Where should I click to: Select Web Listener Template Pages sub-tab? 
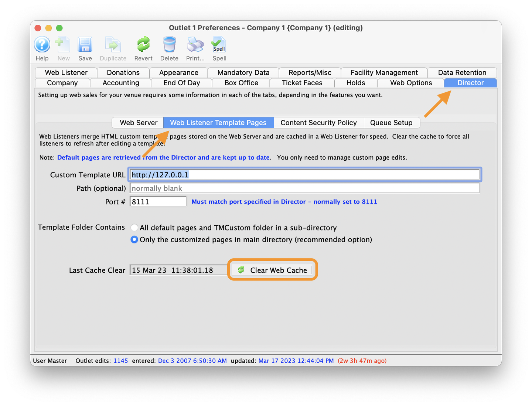(x=218, y=123)
